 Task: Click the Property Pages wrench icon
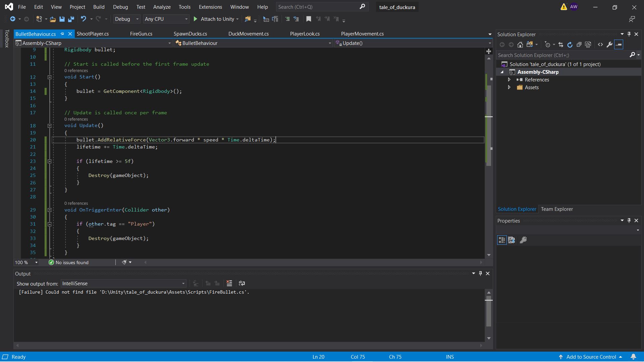(x=523, y=240)
